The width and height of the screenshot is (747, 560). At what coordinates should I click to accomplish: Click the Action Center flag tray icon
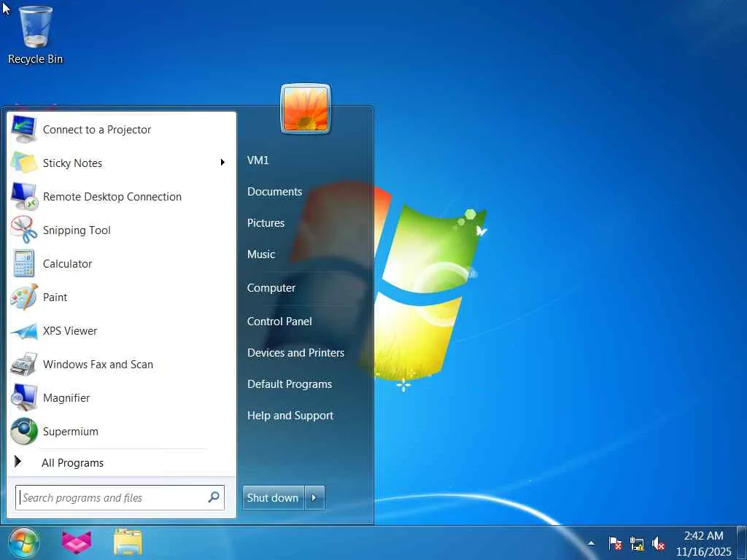pyautogui.click(x=615, y=543)
